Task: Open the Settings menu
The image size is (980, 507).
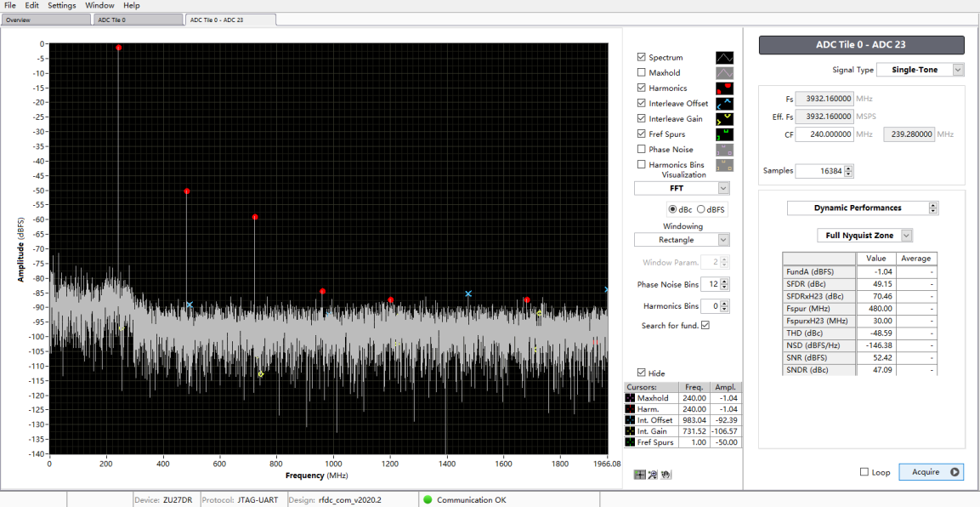Action: click(61, 5)
